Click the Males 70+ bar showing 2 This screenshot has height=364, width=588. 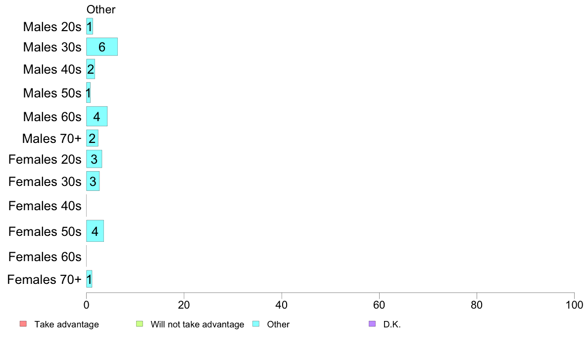coord(92,138)
